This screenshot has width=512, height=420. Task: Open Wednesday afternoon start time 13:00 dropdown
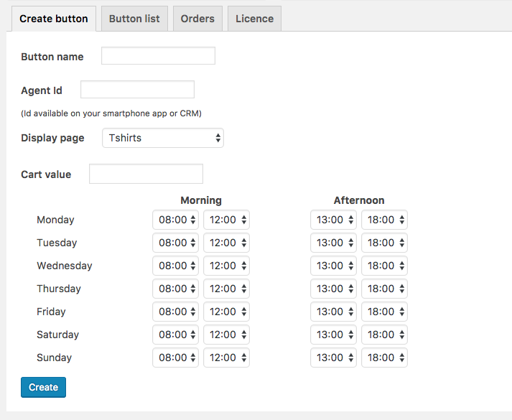pyautogui.click(x=333, y=266)
